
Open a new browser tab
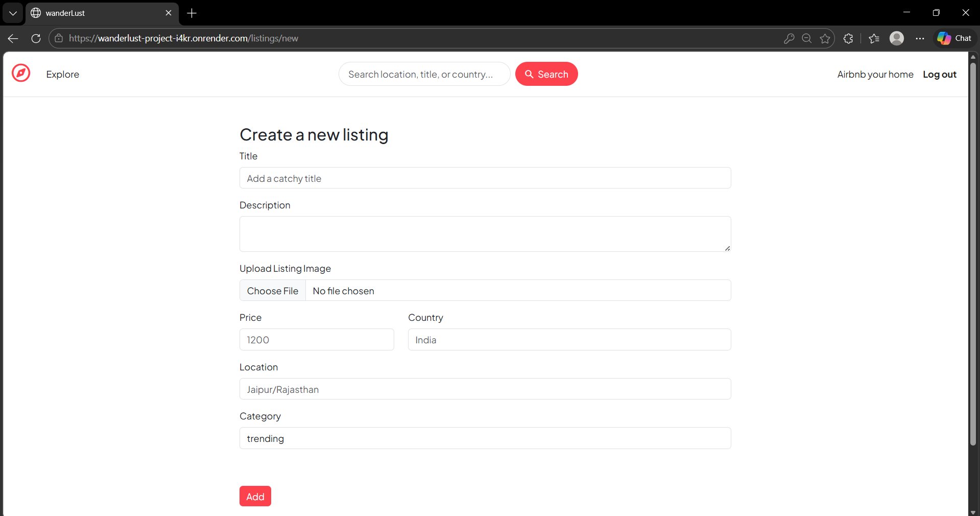tap(192, 13)
